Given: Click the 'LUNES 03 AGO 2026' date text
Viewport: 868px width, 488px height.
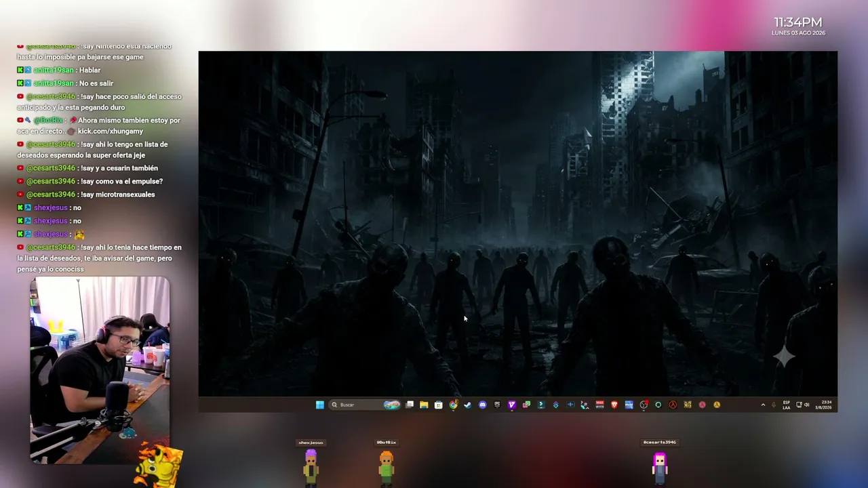Looking at the screenshot, I should (798, 33).
